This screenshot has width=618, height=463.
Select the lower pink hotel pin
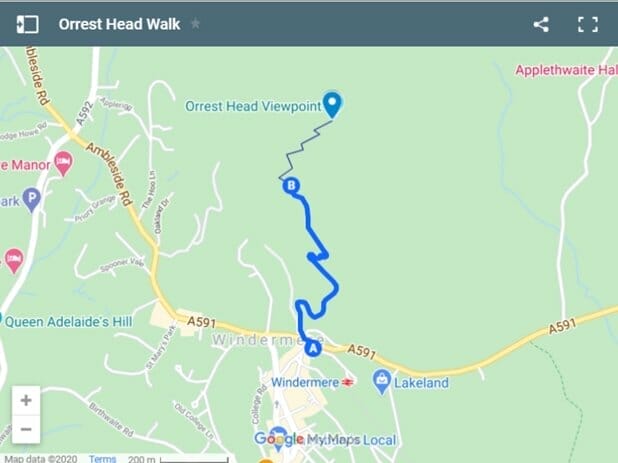click(x=14, y=260)
